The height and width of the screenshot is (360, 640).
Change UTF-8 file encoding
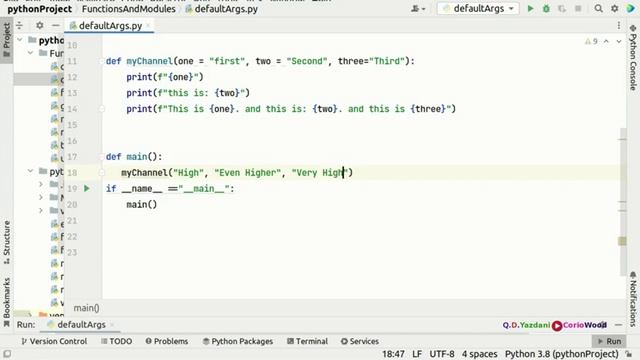pos(442,354)
